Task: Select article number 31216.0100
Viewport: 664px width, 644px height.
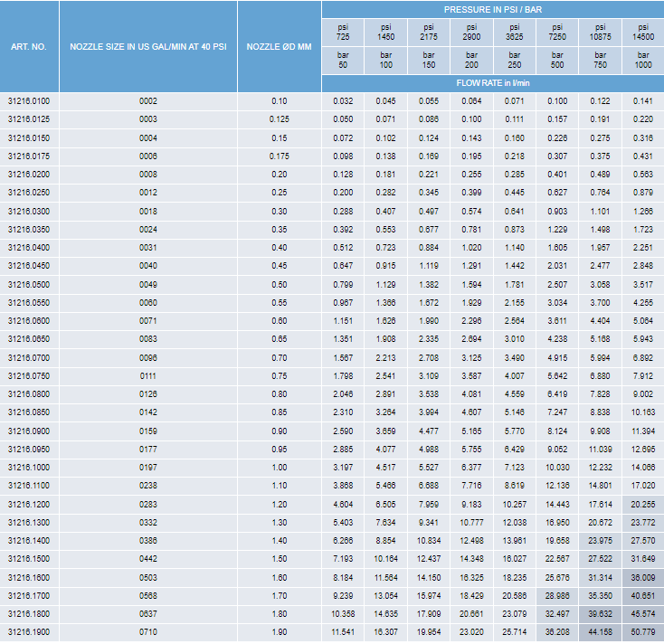Action: coord(29,101)
